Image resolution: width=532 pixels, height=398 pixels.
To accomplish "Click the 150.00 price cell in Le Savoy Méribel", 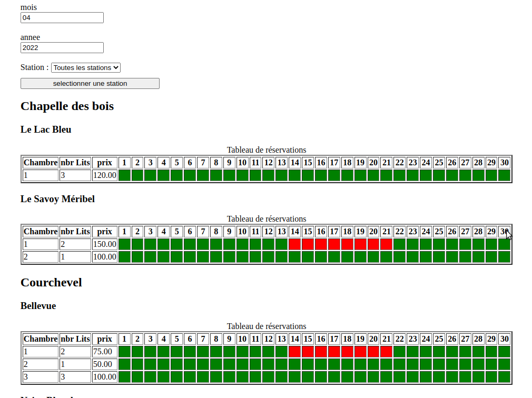I will [x=104, y=244].
